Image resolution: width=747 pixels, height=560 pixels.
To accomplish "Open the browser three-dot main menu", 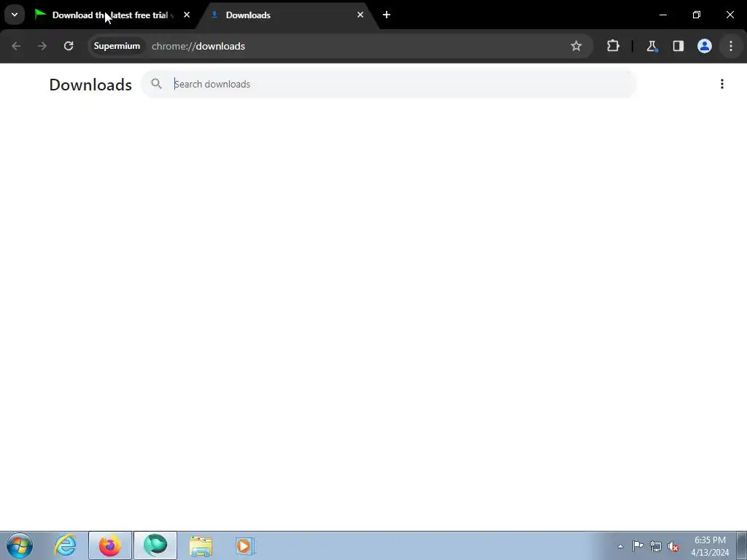I will coord(731,46).
